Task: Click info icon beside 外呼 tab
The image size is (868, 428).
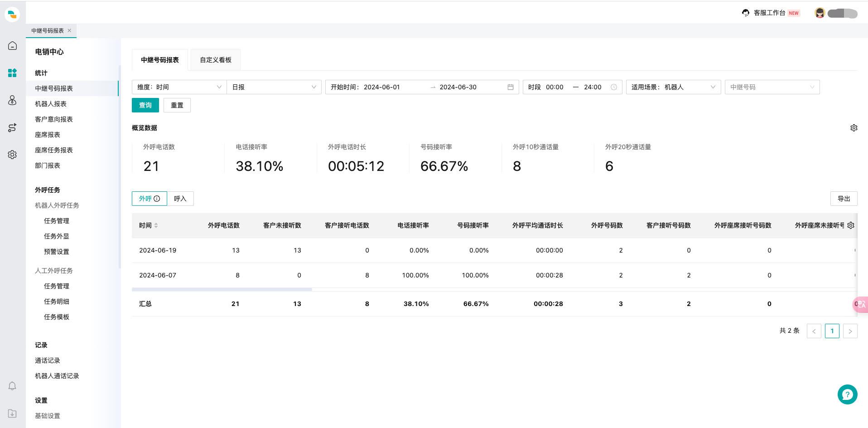Action: tap(157, 199)
